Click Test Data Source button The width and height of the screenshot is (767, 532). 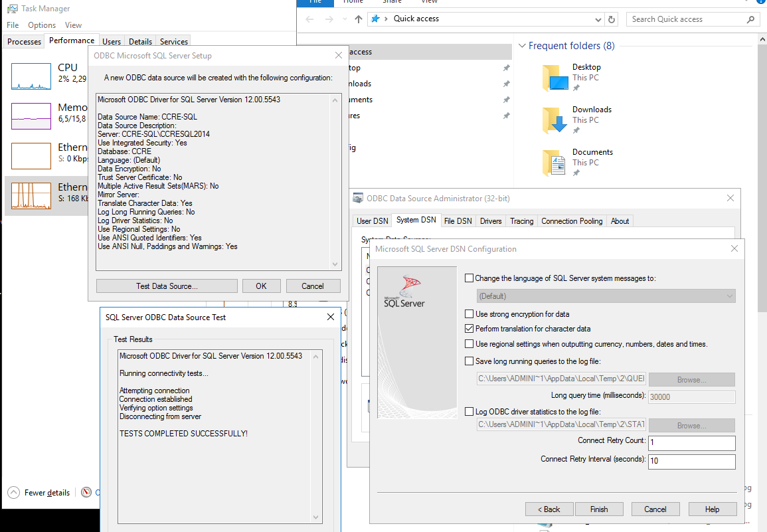coord(167,286)
